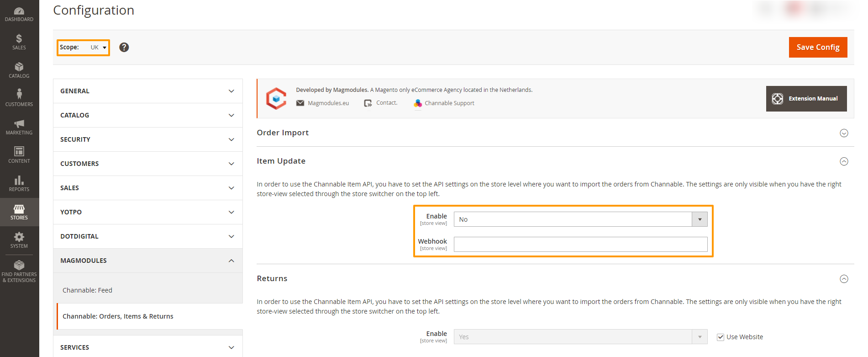Open the Returns Enable Yes dropdown
Screen dimensions: 868x357
(x=580, y=337)
